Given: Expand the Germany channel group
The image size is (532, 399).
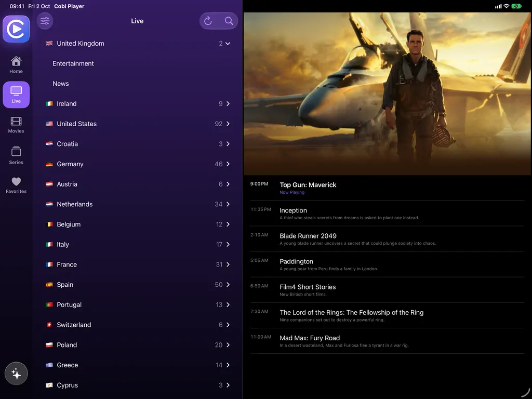Looking at the screenshot, I should pos(137,164).
